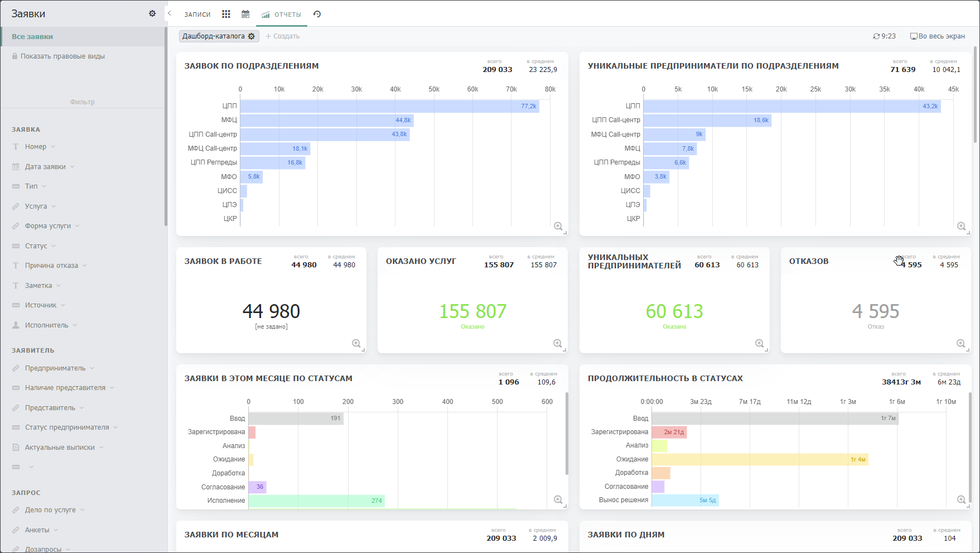Refresh the dashboard via the 9:23 icon
Image resolution: width=980 pixels, height=553 pixels.
pyautogui.click(x=876, y=36)
